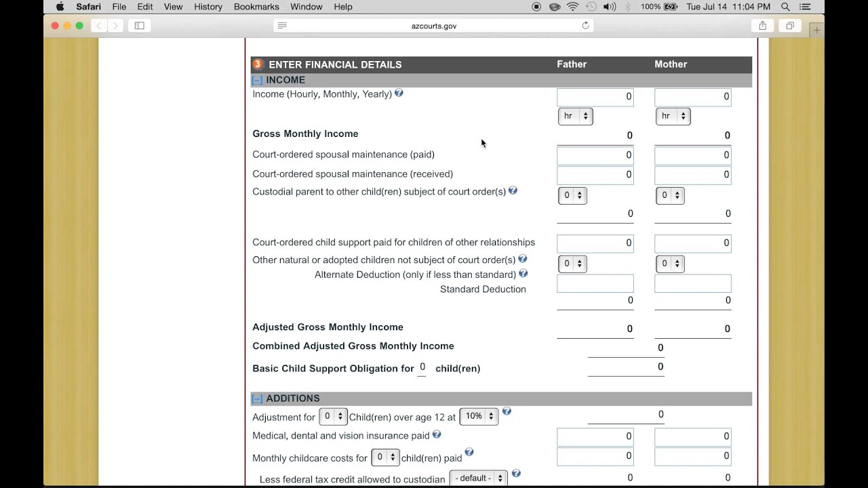Open children over age 12 count dropdown
The width and height of the screenshot is (868, 488).
point(333,416)
